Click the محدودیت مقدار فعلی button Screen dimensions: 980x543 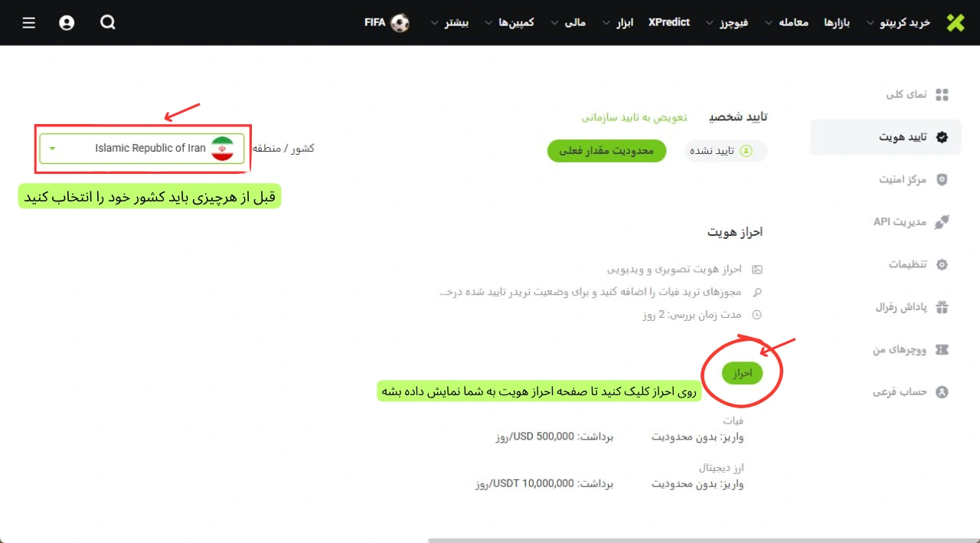pyautogui.click(x=606, y=151)
